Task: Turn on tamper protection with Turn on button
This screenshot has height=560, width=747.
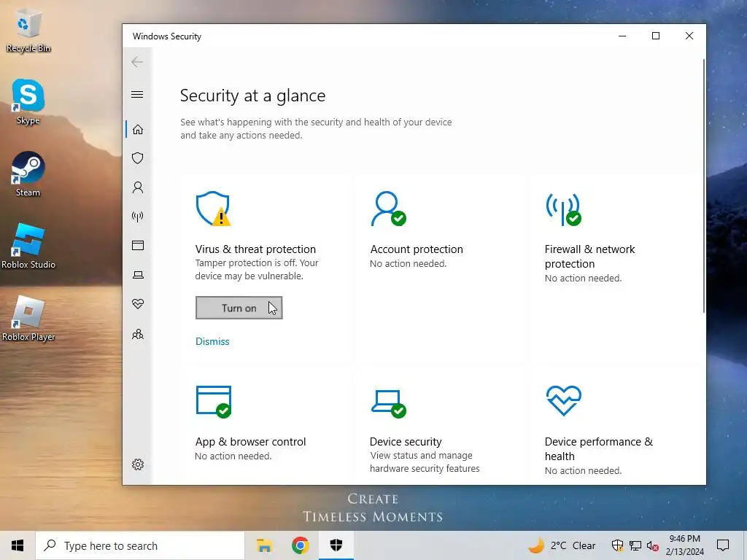Action: (239, 308)
